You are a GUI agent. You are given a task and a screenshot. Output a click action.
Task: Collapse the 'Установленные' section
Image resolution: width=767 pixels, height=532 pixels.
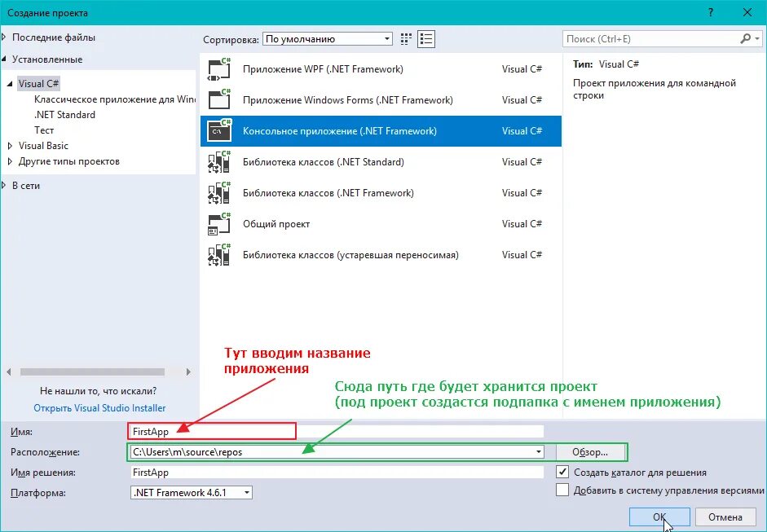(4, 59)
